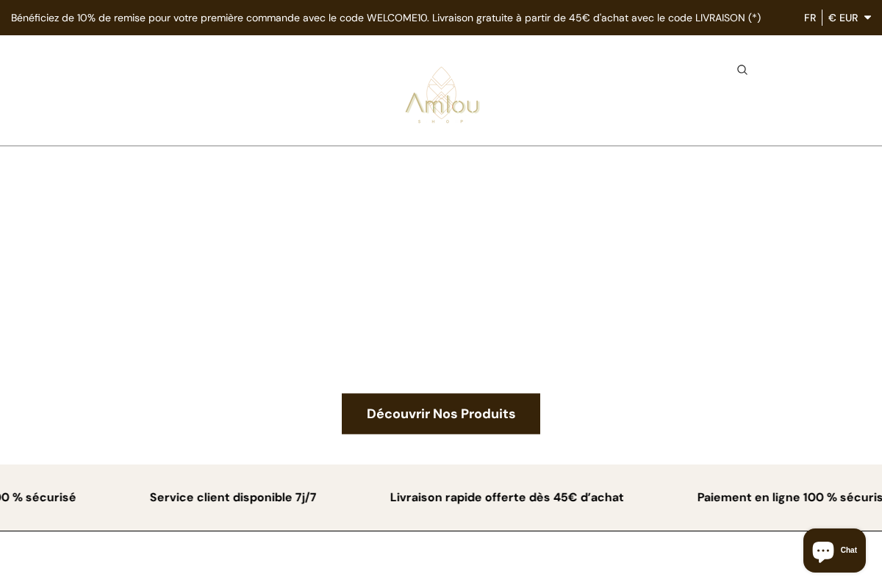Click Service client disponible 7j/7 banner text

(233, 498)
